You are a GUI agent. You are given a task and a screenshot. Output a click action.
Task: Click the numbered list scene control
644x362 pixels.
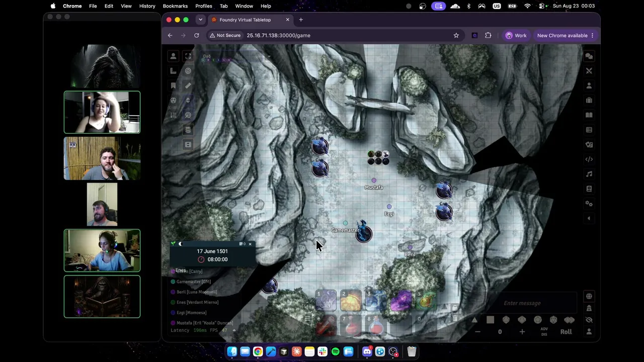pos(173,115)
